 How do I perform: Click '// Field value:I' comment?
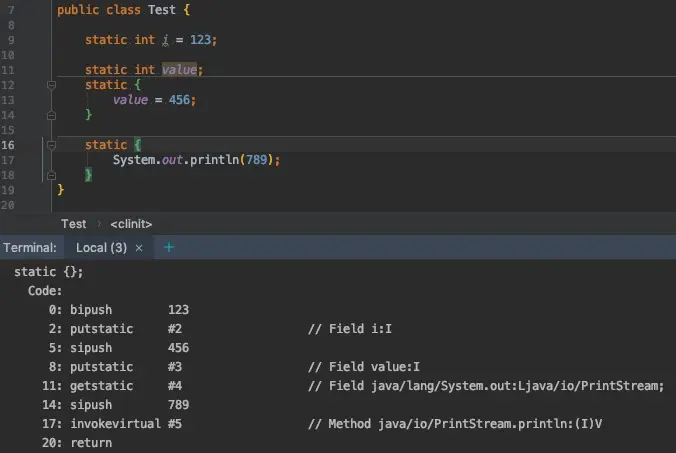[364, 367]
